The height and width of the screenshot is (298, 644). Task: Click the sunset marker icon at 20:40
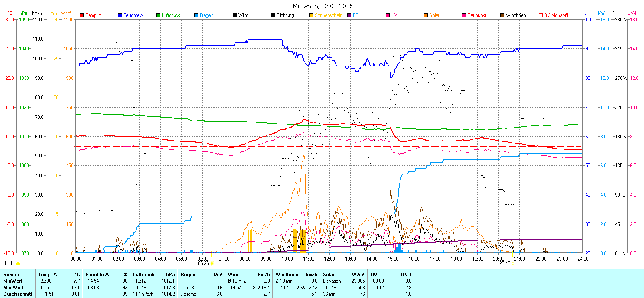(513, 263)
